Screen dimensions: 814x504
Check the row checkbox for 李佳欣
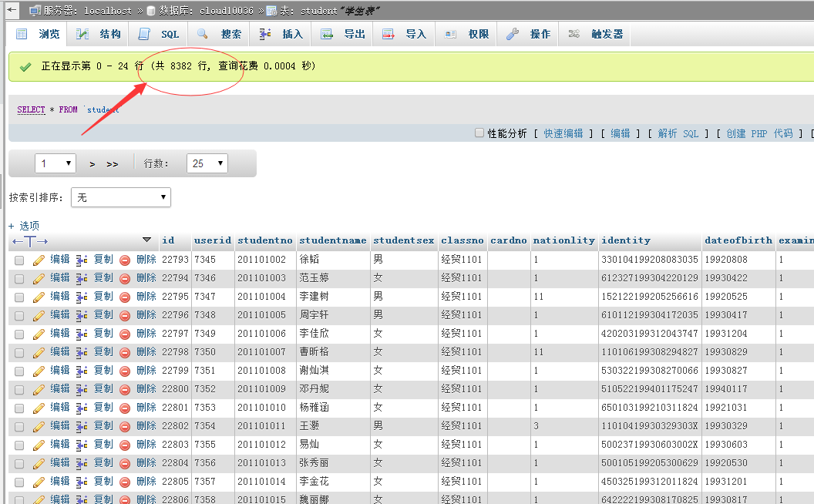[x=19, y=334]
